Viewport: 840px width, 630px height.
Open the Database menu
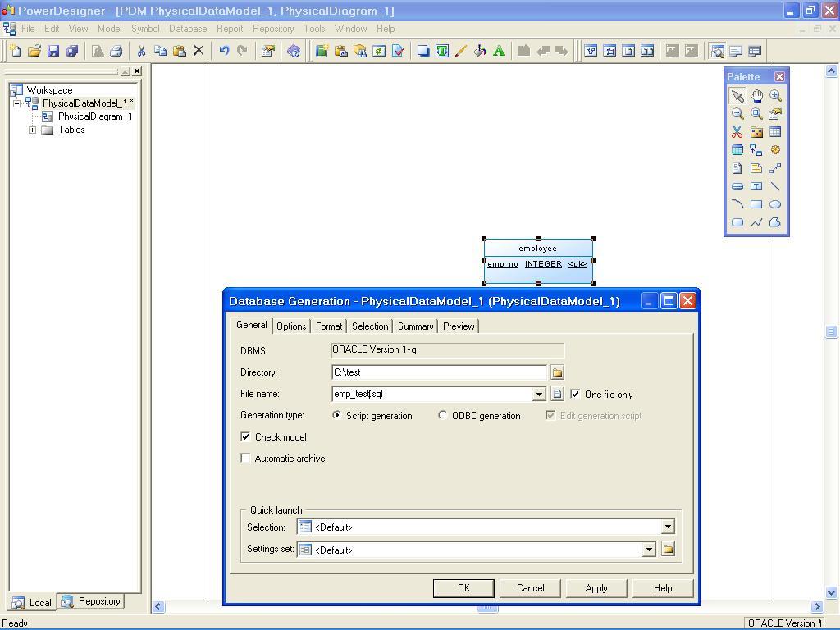187,29
